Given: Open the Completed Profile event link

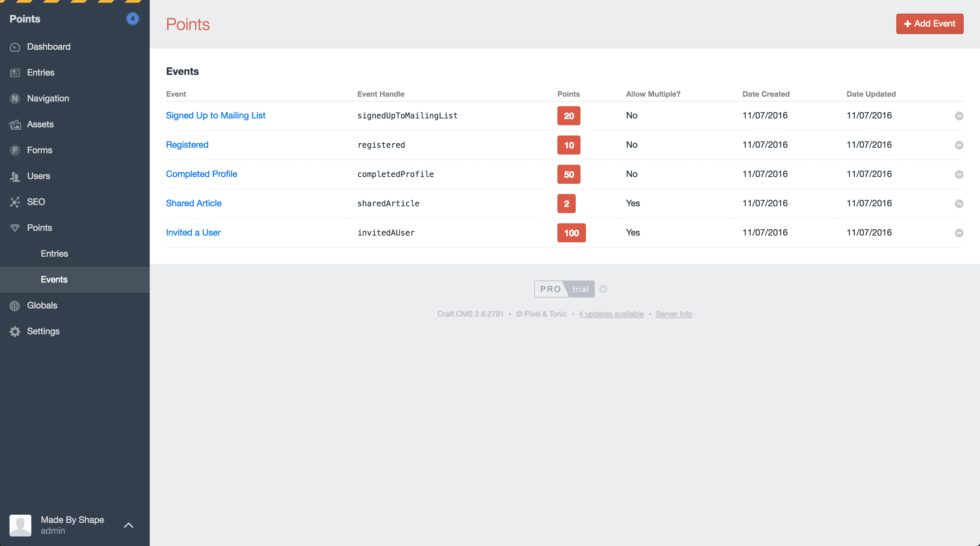Looking at the screenshot, I should [201, 174].
